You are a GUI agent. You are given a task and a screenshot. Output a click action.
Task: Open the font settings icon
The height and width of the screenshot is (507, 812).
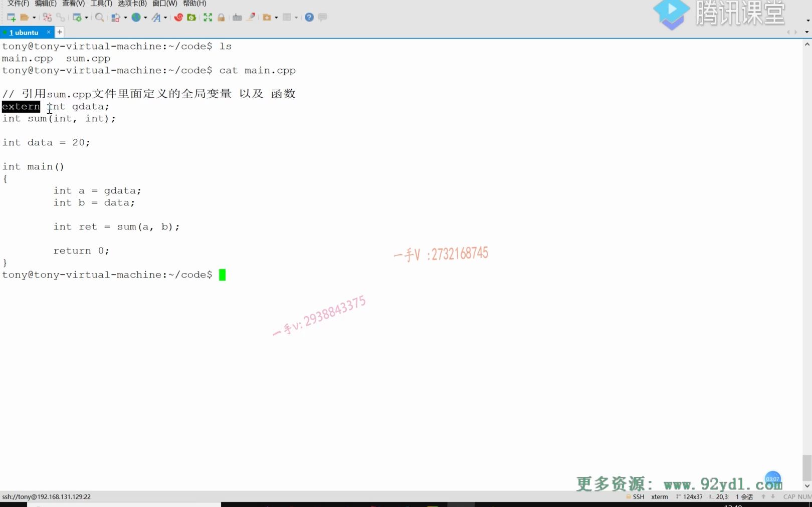157,17
